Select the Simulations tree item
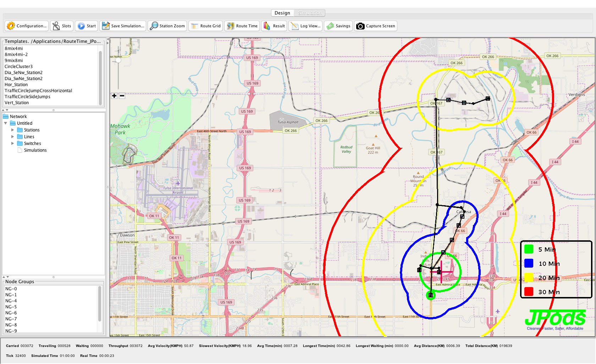This screenshot has width=596, height=364. (35, 150)
